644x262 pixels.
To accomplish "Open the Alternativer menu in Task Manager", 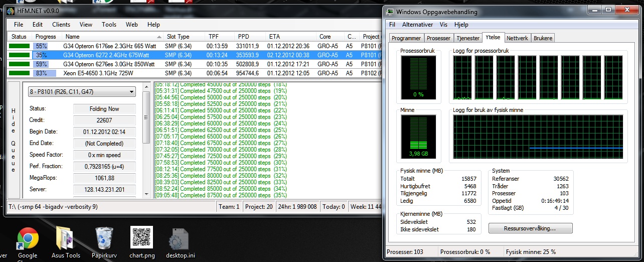I will tap(417, 25).
